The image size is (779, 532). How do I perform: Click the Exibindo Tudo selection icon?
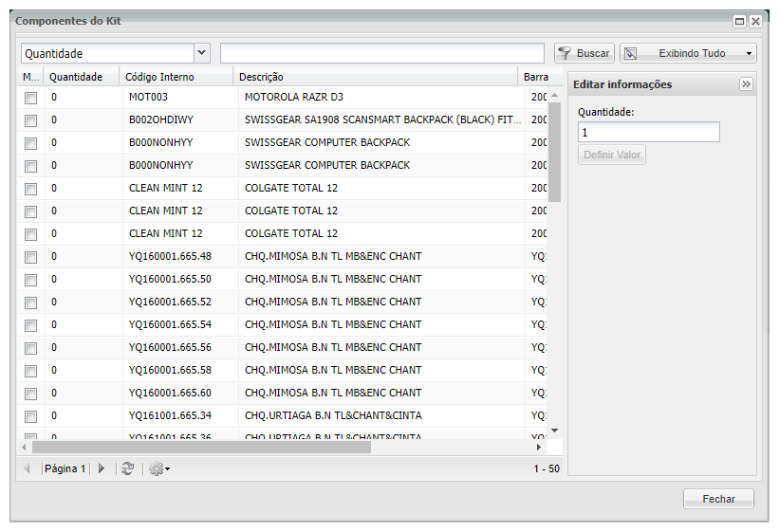pyautogui.click(x=630, y=53)
